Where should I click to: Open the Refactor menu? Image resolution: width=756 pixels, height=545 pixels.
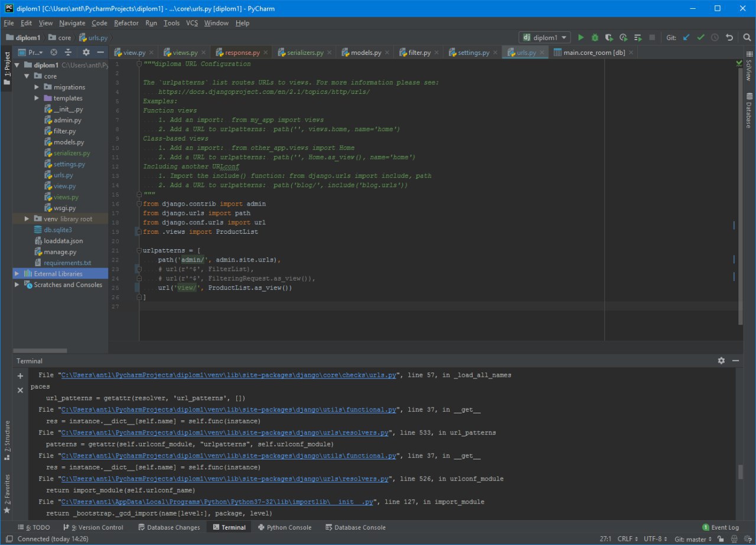click(126, 23)
